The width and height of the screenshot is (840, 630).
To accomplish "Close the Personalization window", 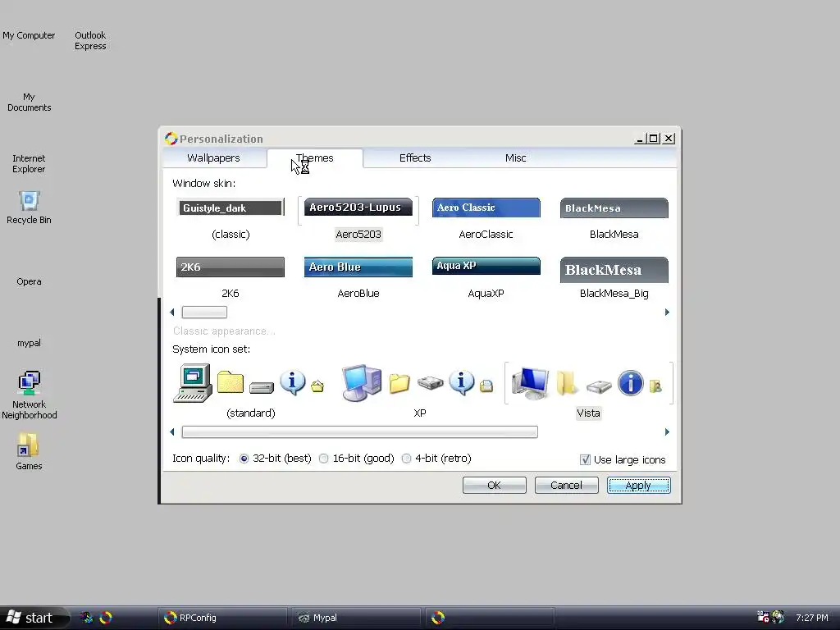I will [x=669, y=139].
